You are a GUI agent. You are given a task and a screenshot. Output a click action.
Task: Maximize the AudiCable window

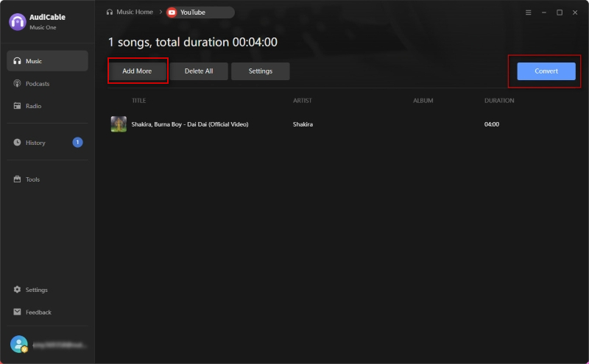pos(560,13)
